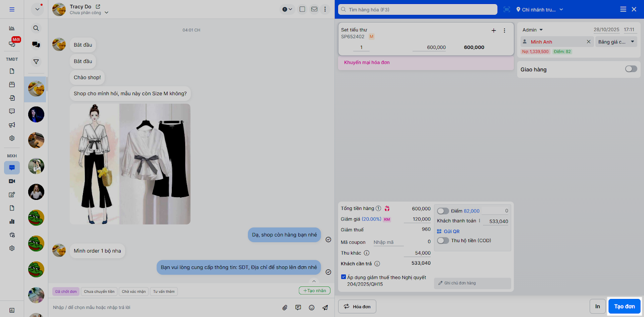Viewport: 644px width, 317px height.
Task: Select the Chờ xác nhận label
Action: pos(134,292)
